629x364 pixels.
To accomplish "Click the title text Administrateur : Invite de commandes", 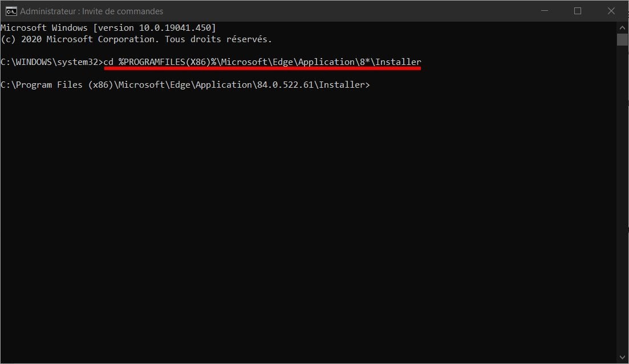I will click(x=91, y=11).
